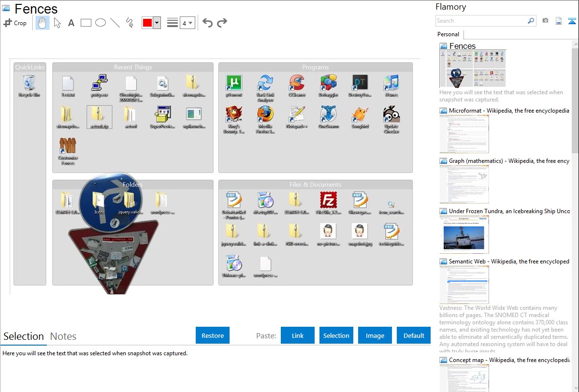Switch to the Notes tab

click(x=63, y=336)
